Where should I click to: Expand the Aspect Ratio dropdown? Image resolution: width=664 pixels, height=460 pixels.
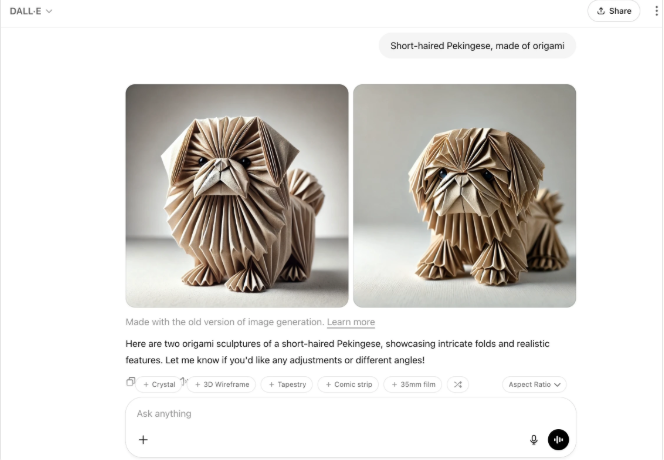(534, 385)
